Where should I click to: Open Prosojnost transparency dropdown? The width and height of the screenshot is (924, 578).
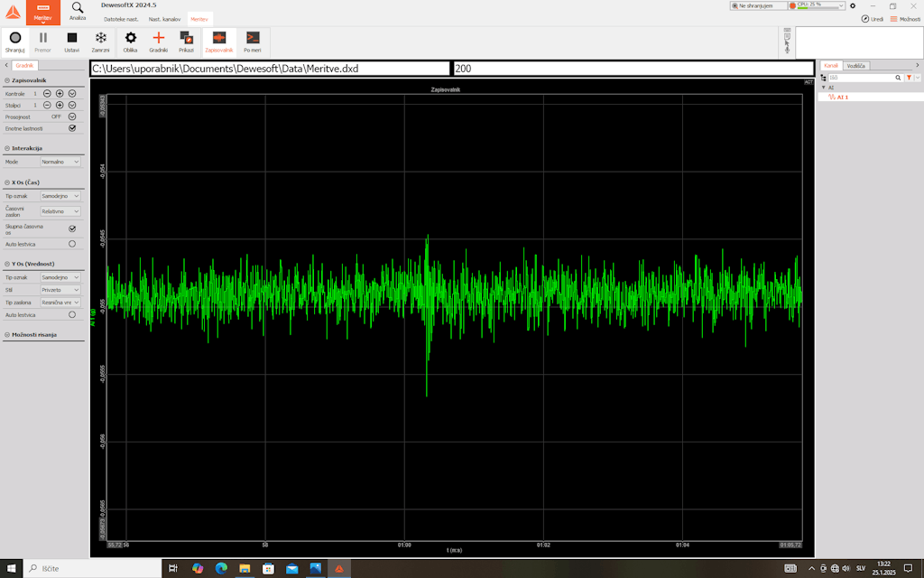72,117
